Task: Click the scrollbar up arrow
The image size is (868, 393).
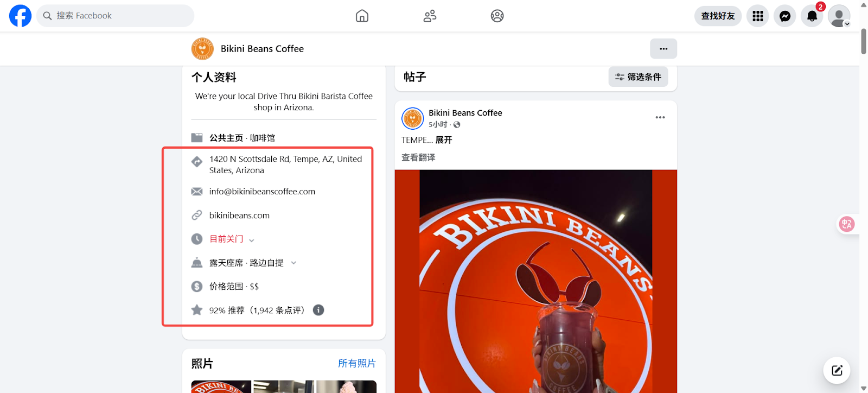Action: pos(864,5)
